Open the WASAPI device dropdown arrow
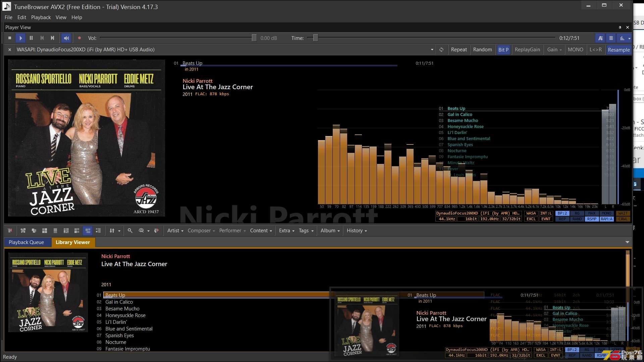 (x=432, y=50)
